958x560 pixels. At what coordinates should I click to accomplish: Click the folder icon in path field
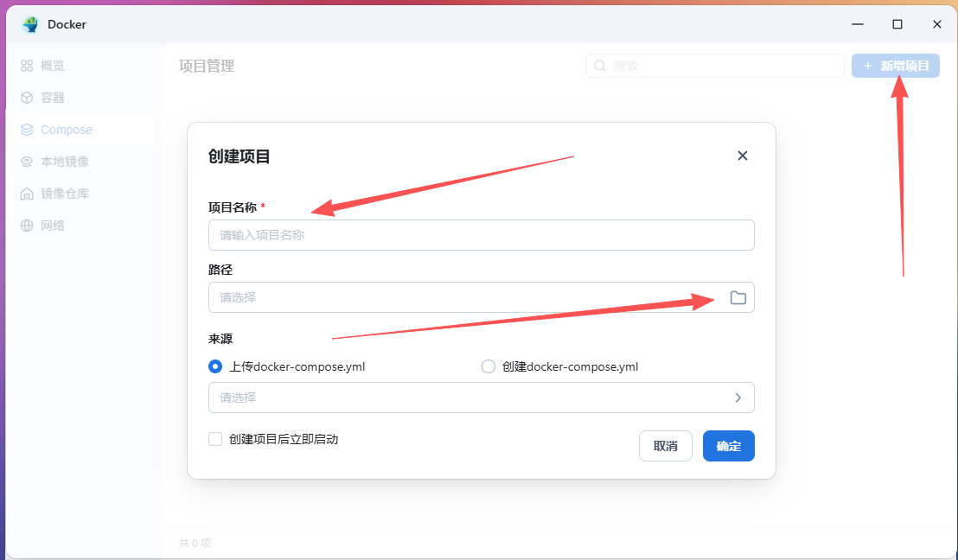738,297
